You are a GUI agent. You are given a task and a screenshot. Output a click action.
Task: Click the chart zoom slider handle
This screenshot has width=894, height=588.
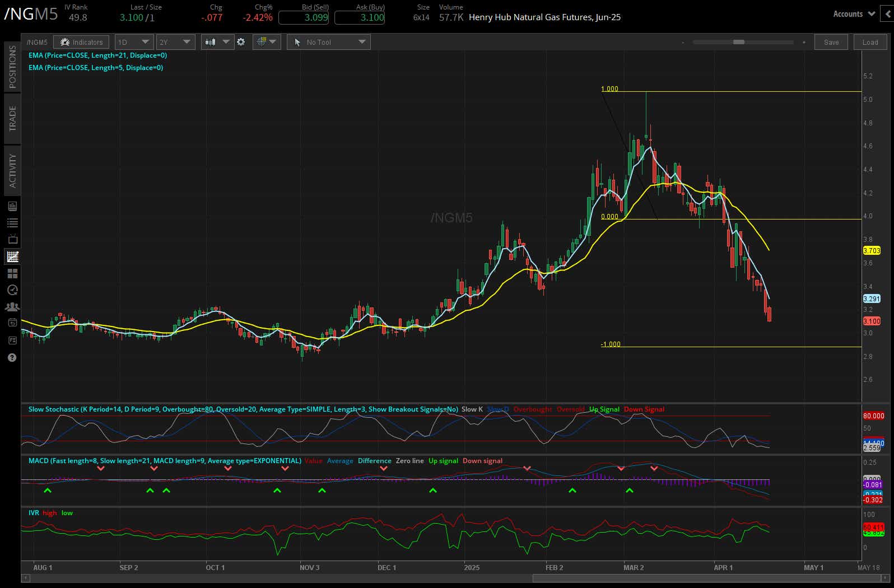click(x=739, y=42)
